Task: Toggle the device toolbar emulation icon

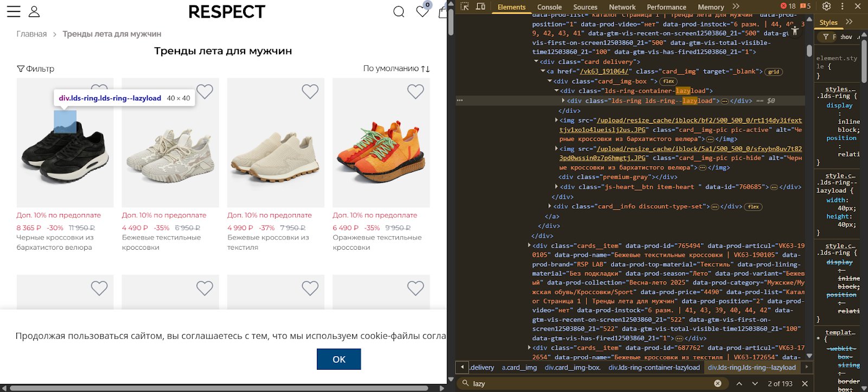Action: (x=481, y=7)
